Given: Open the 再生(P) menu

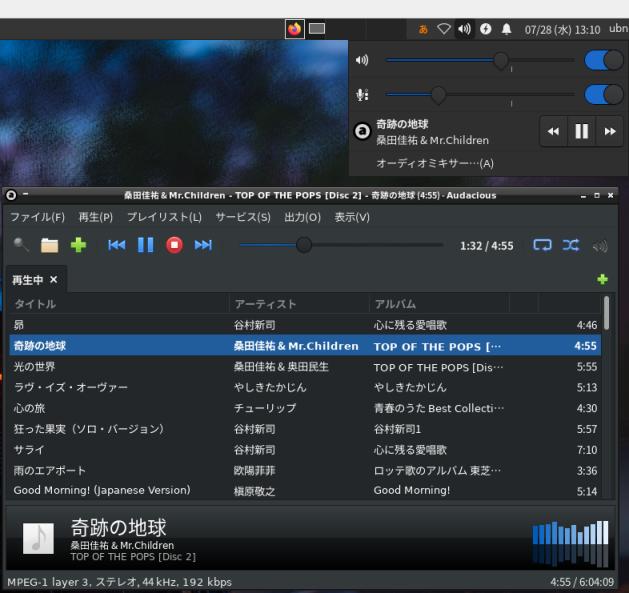Looking at the screenshot, I should click(96, 217).
